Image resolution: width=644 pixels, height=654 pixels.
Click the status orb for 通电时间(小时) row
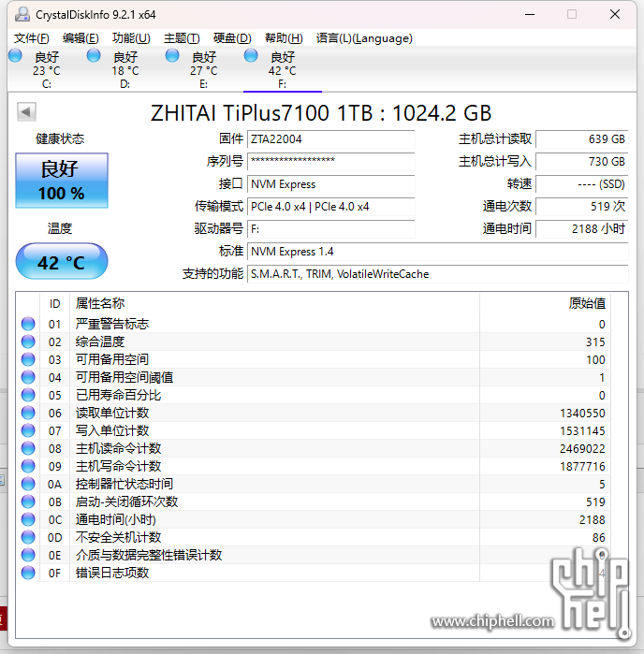28,519
